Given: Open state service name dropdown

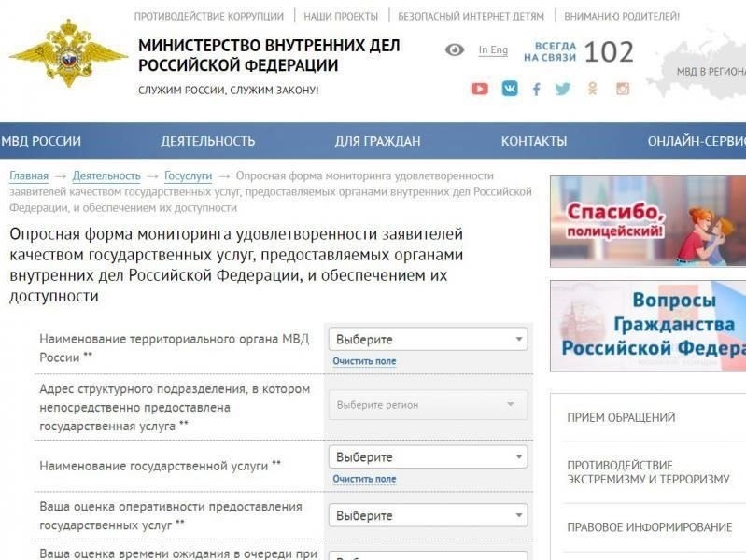Looking at the screenshot, I should pos(428,456).
